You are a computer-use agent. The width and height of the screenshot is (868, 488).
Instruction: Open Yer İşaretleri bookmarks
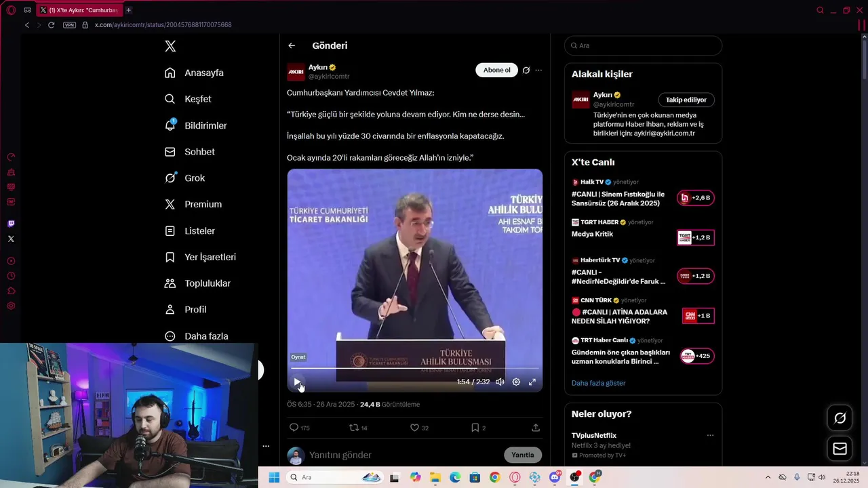pyautogui.click(x=200, y=257)
